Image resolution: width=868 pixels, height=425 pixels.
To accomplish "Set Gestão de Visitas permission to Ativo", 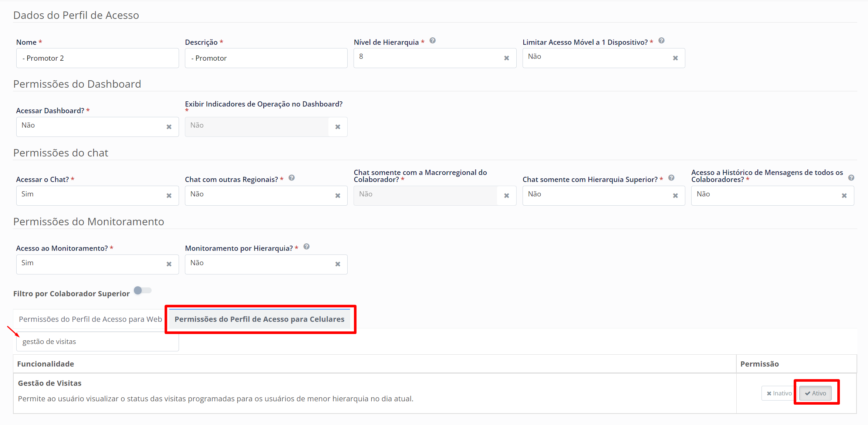I will (815, 393).
